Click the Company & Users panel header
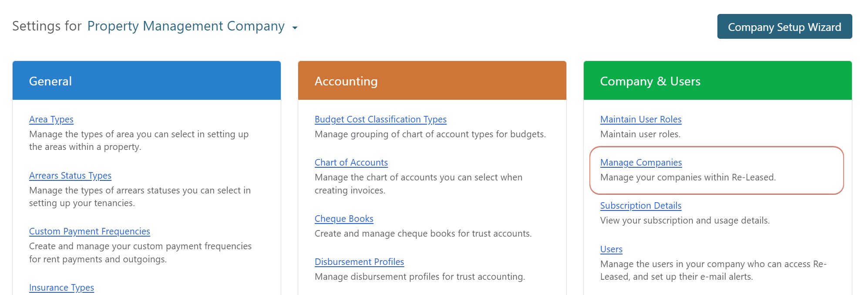The image size is (868, 295). [717, 81]
